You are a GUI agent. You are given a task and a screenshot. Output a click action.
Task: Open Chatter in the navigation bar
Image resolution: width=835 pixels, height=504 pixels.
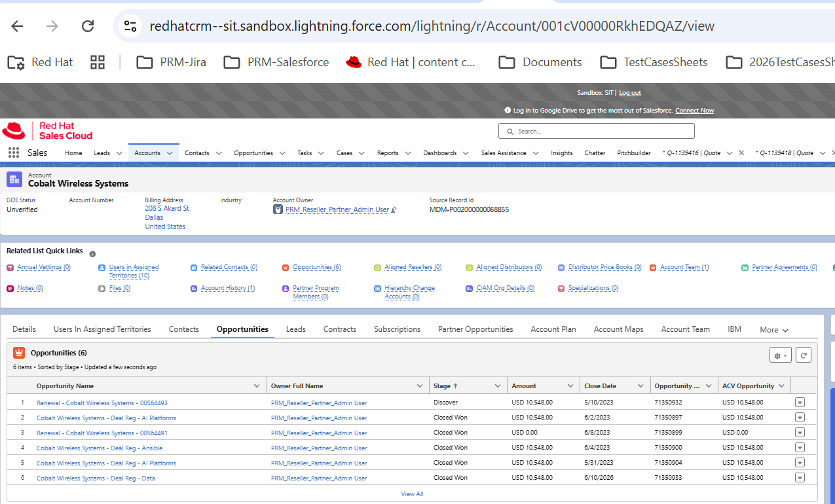pos(595,153)
